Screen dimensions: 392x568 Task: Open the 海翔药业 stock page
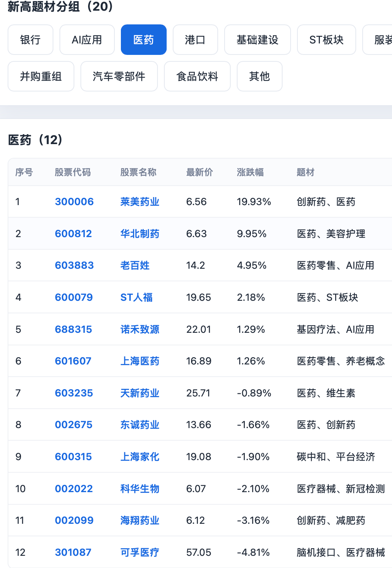tap(140, 520)
